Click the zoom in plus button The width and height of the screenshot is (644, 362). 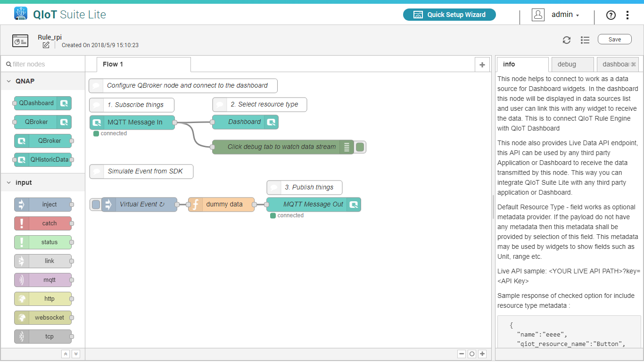point(482,354)
